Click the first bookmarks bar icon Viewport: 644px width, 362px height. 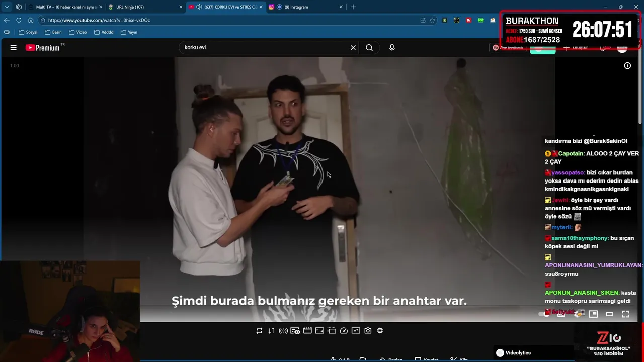7,32
